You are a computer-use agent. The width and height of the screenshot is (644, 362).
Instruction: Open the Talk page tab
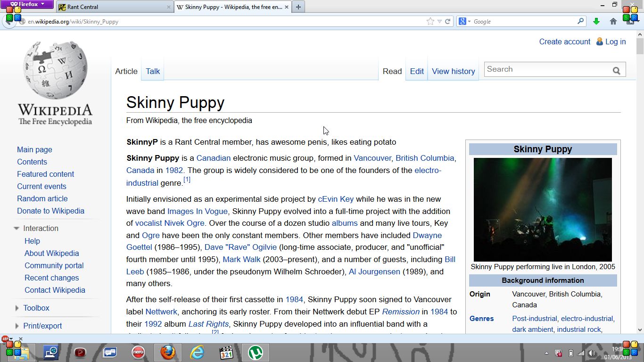click(153, 71)
